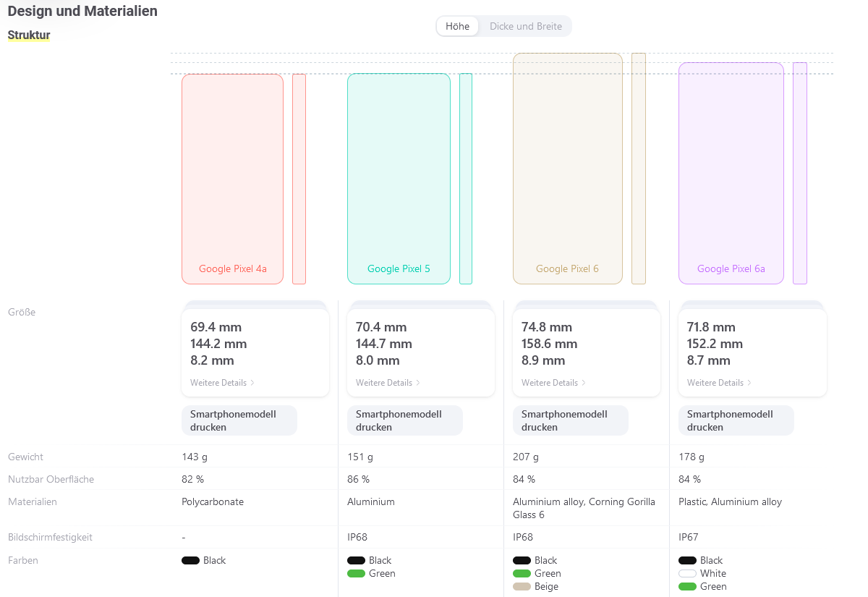Click the 151 g weight value
Screen dimensions: 868x597
(x=360, y=457)
